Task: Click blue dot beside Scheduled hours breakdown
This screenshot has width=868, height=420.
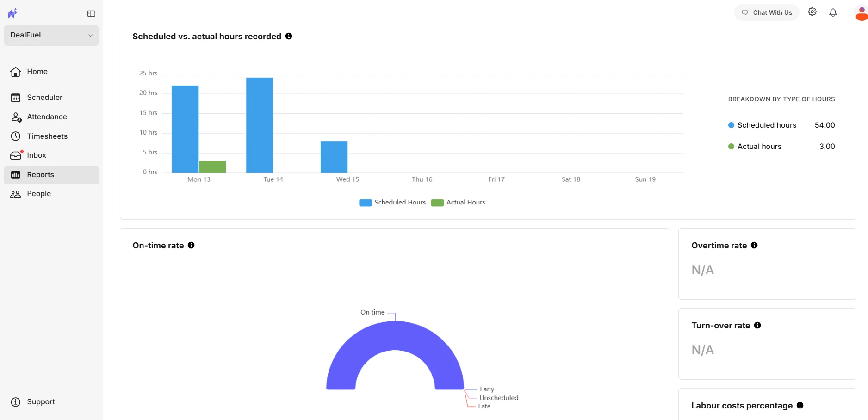Action: (x=732, y=125)
